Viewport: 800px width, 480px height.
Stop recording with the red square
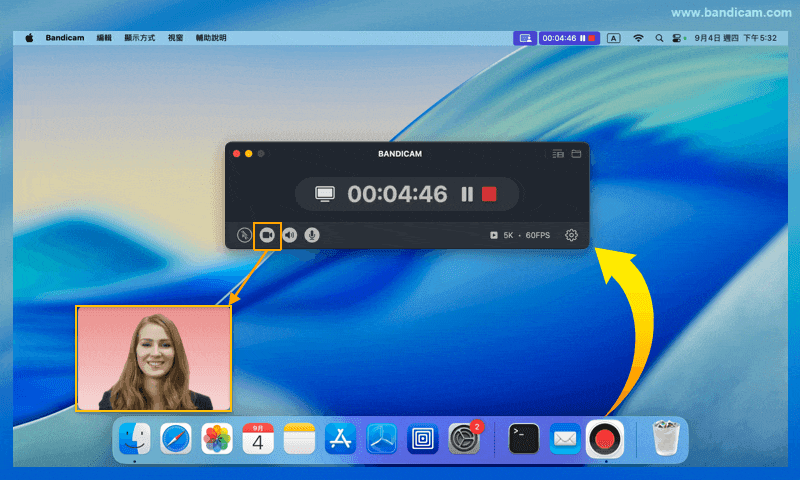click(x=489, y=194)
